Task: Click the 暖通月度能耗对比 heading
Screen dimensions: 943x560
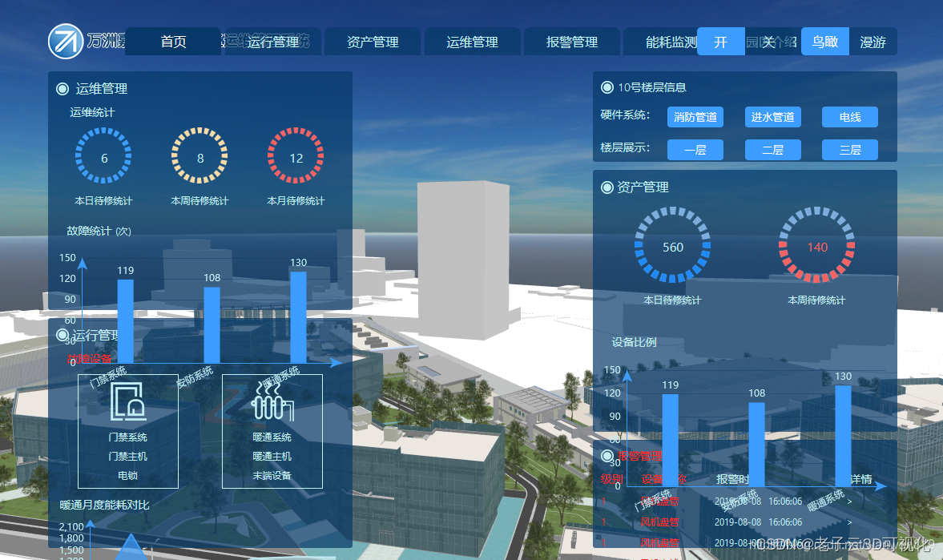Action: pyautogui.click(x=105, y=506)
